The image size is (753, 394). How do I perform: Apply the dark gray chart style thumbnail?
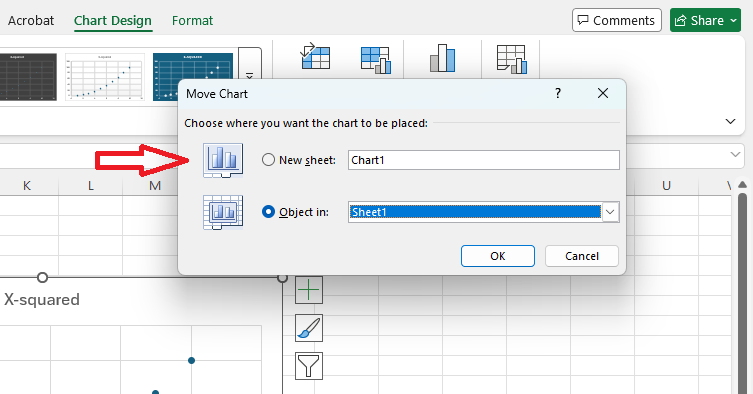point(28,77)
